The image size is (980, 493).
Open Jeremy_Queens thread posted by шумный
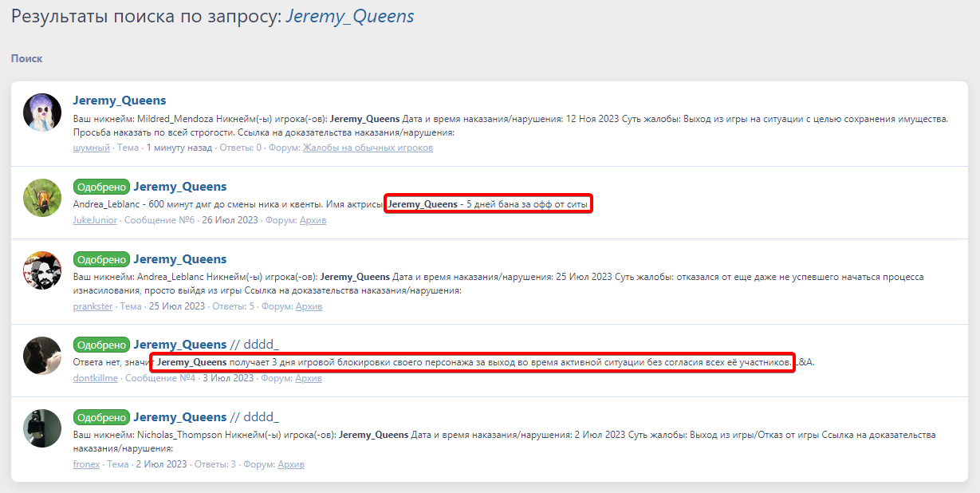(x=119, y=101)
